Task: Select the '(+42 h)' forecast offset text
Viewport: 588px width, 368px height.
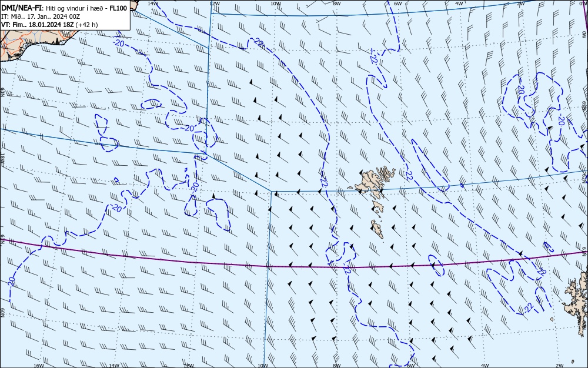Action: pyautogui.click(x=86, y=25)
